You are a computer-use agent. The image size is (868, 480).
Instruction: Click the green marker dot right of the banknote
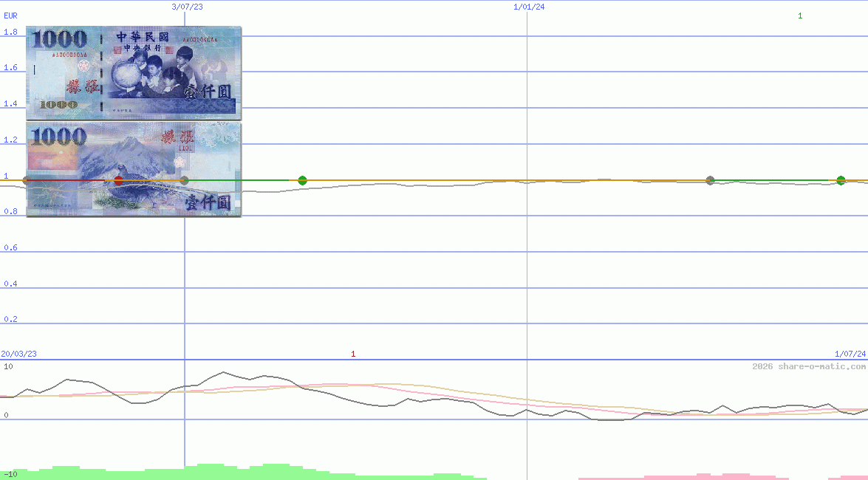click(302, 180)
